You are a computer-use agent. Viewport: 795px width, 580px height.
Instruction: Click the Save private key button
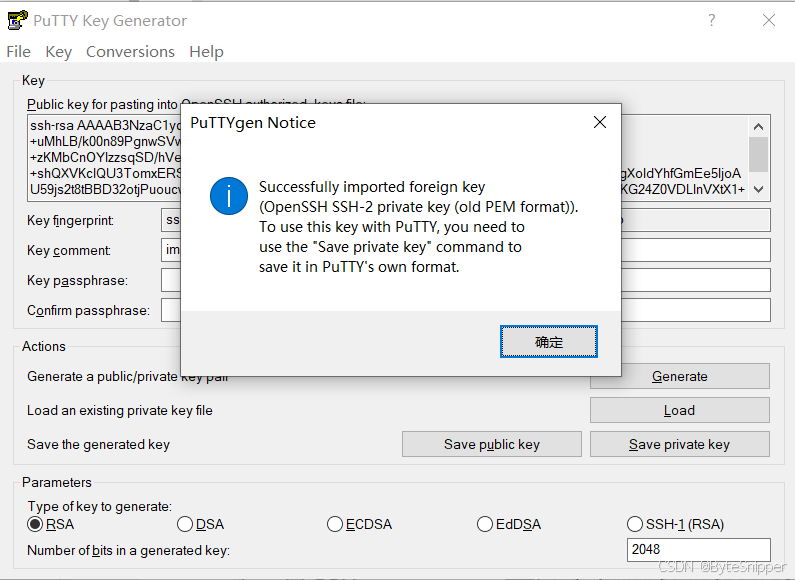click(679, 444)
